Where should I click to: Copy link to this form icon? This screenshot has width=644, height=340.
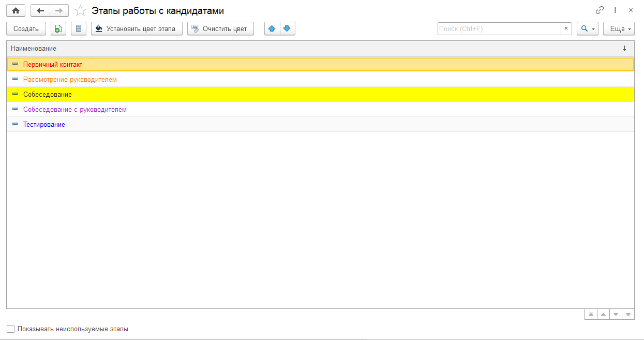pyautogui.click(x=600, y=10)
